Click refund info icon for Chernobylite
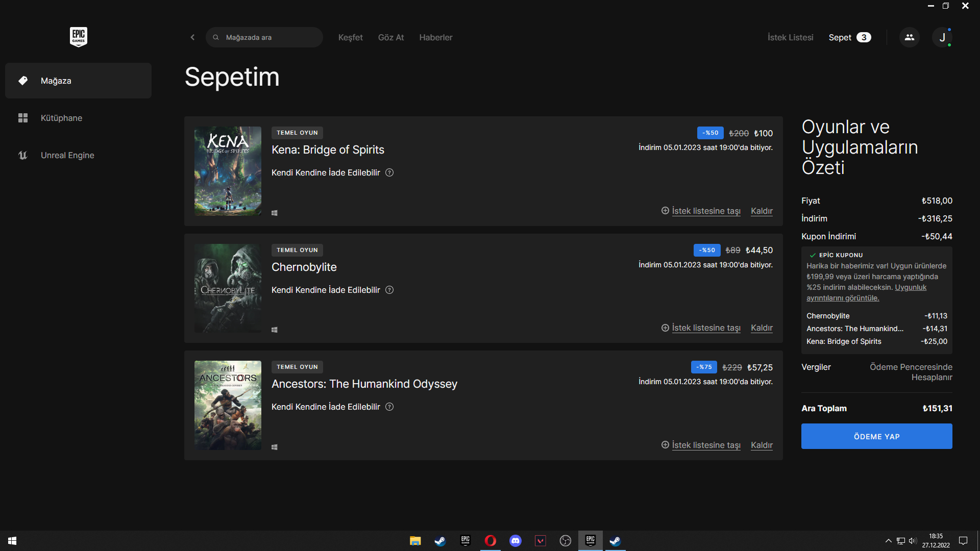Viewport: 980px width, 551px height. 389,290
